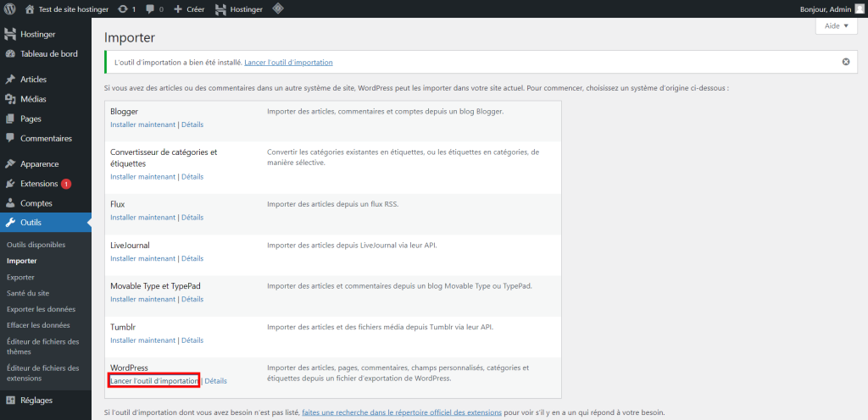
Task: Expand the Aide help dropdown
Action: [x=836, y=26]
